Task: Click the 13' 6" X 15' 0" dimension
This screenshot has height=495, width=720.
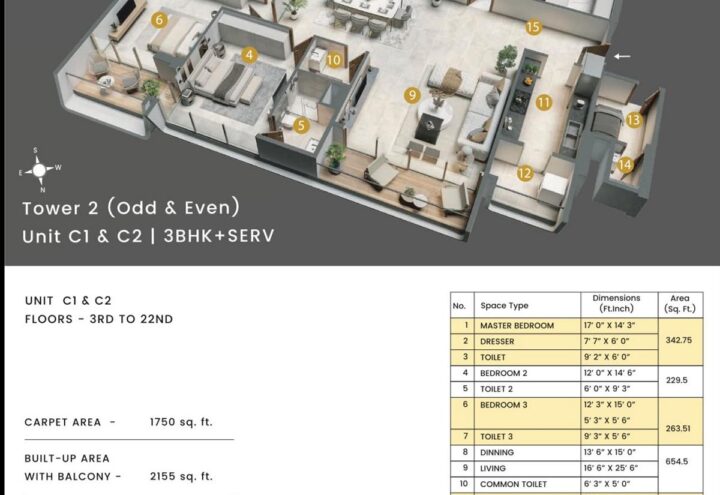Action: tap(609, 452)
